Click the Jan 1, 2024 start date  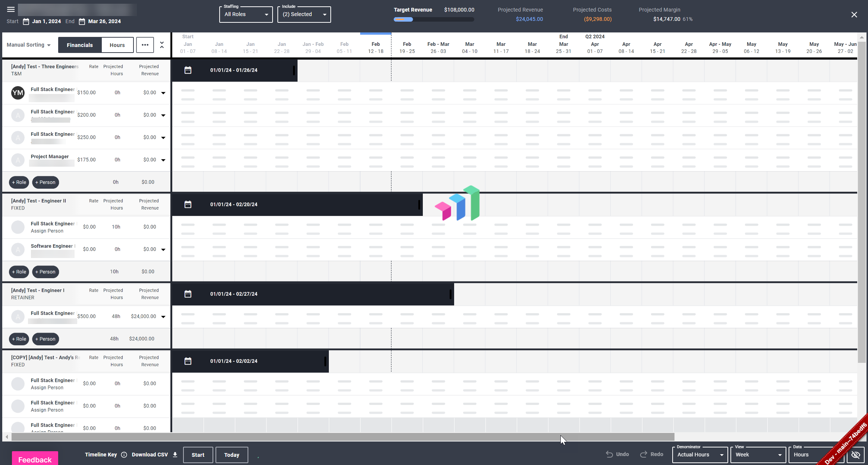47,22
